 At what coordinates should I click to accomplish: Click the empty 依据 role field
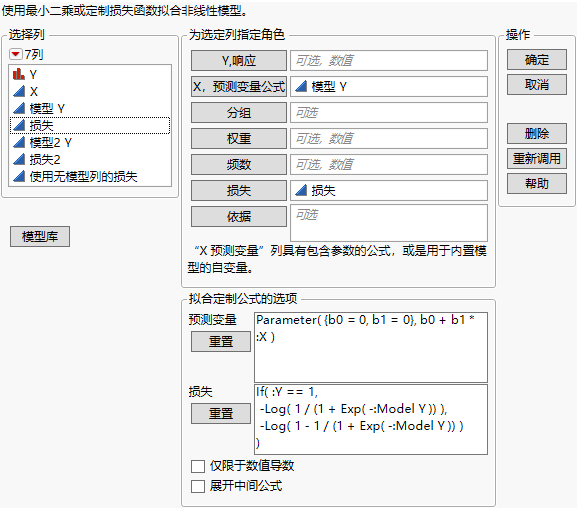389,223
